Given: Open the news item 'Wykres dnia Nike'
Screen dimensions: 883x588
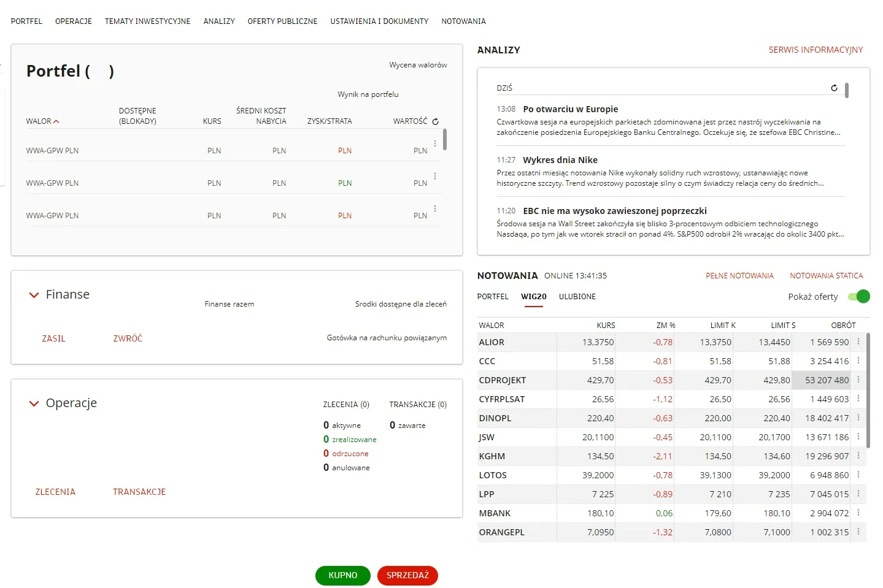Looking at the screenshot, I should [x=560, y=160].
